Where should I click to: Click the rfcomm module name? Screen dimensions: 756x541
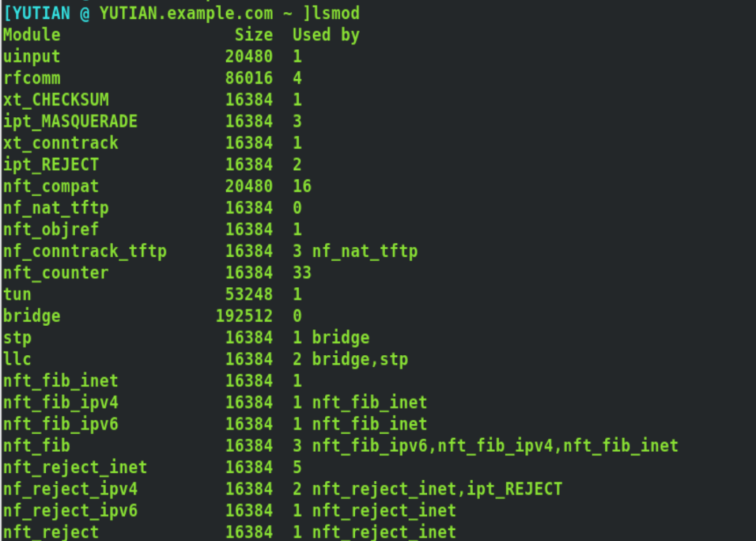point(31,78)
